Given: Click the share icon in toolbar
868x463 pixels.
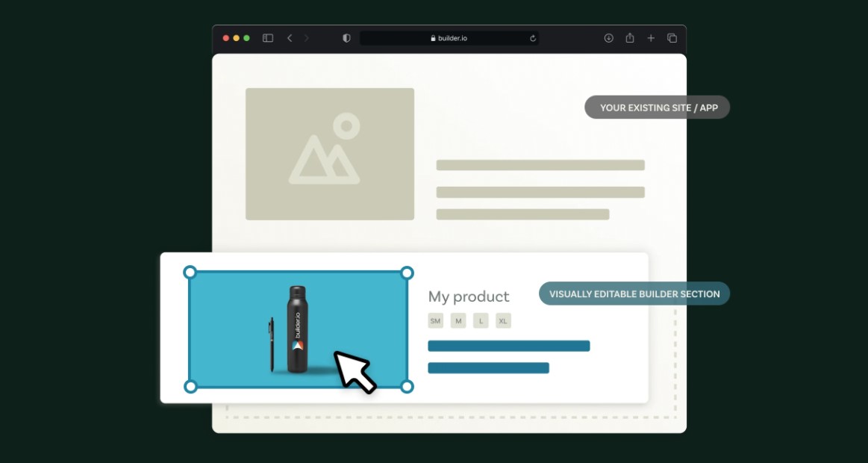Looking at the screenshot, I should (x=630, y=37).
